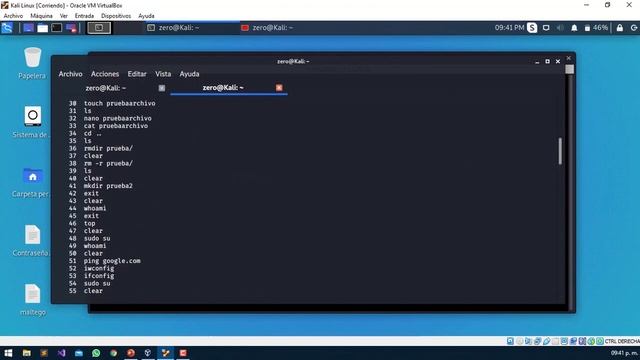Launch terminal emulator from Kali panel

point(57,28)
